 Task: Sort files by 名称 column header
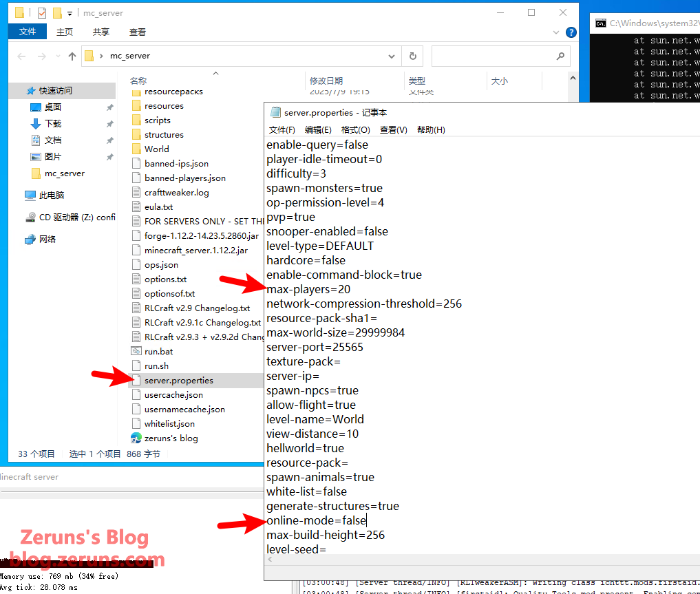(x=138, y=81)
